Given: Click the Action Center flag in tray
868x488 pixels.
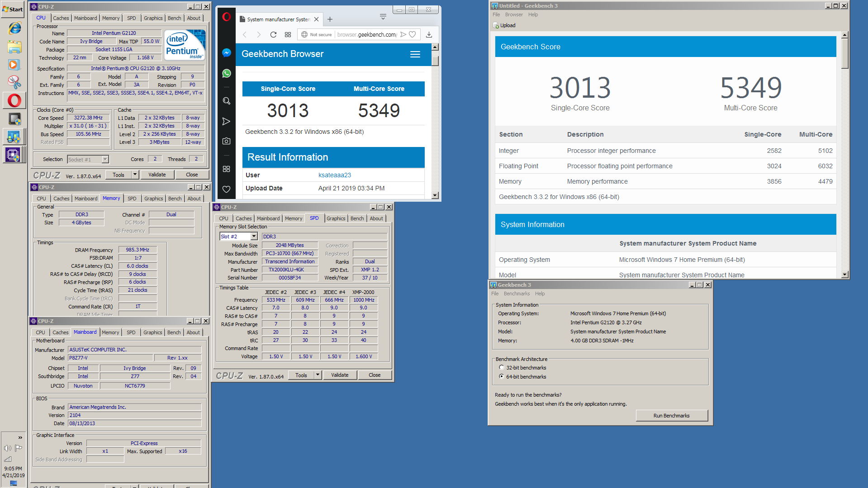Looking at the screenshot, I should coord(19,448).
